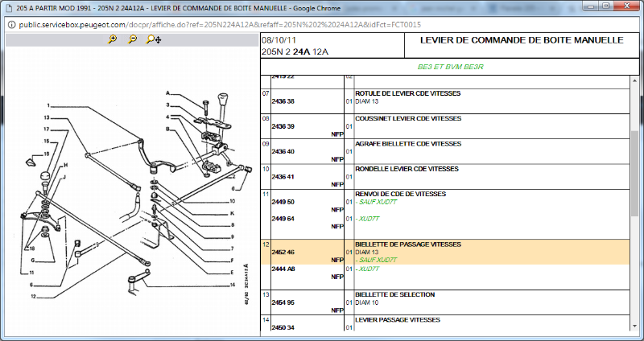Click LEVIER PASSAGE VITESSES description
Viewport: 644px width, 341px height.
[398, 319]
